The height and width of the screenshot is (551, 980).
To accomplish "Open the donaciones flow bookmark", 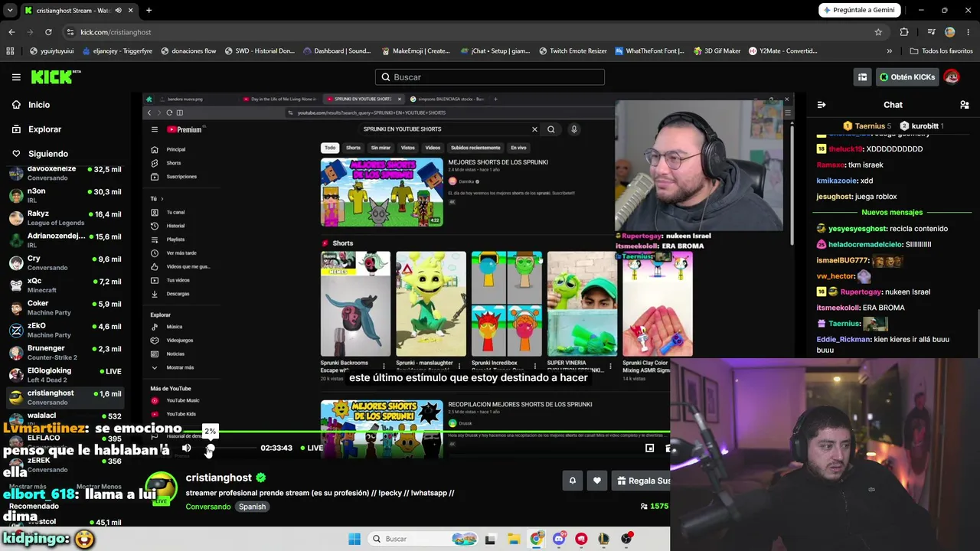I will (x=188, y=51).
